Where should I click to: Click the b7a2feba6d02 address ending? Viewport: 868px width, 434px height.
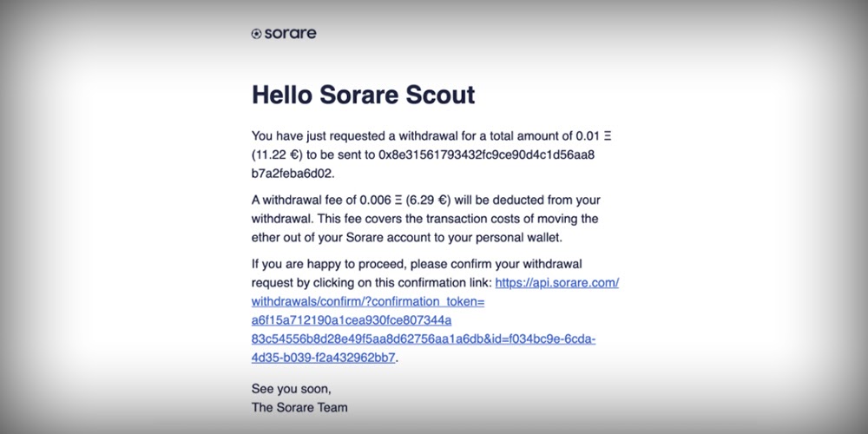293,174
